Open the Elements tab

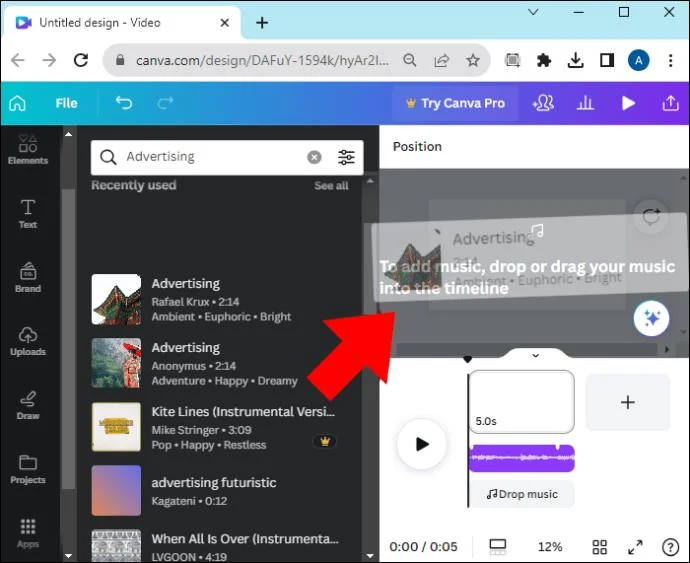[x=28, y=150]
